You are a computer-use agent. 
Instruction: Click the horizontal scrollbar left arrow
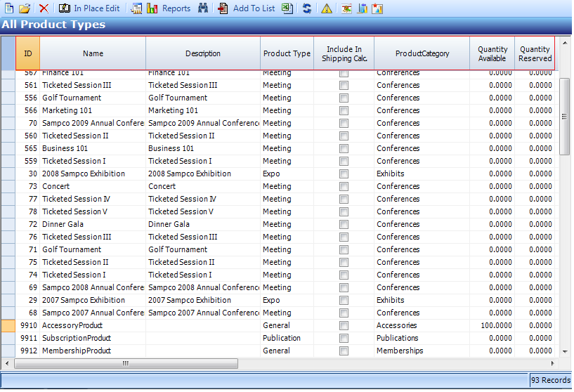coord(7,363)
